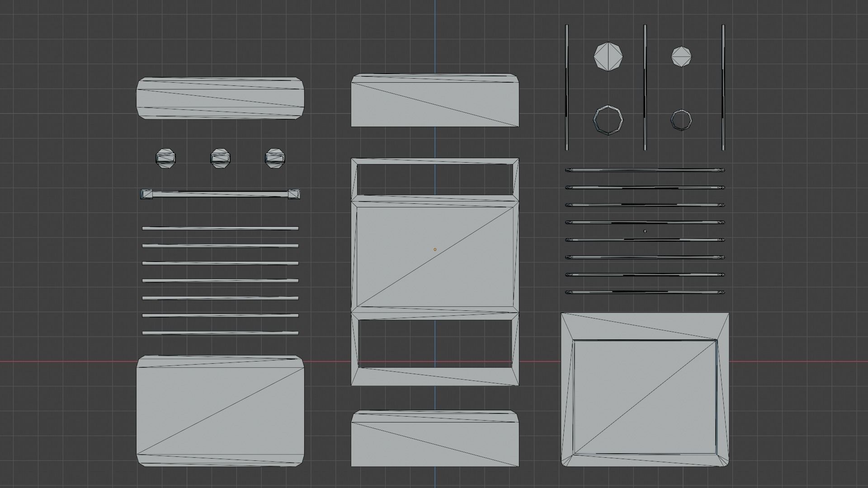
Task: Click the topmost wire rod in right group
Action: click(x=645, y=170)
